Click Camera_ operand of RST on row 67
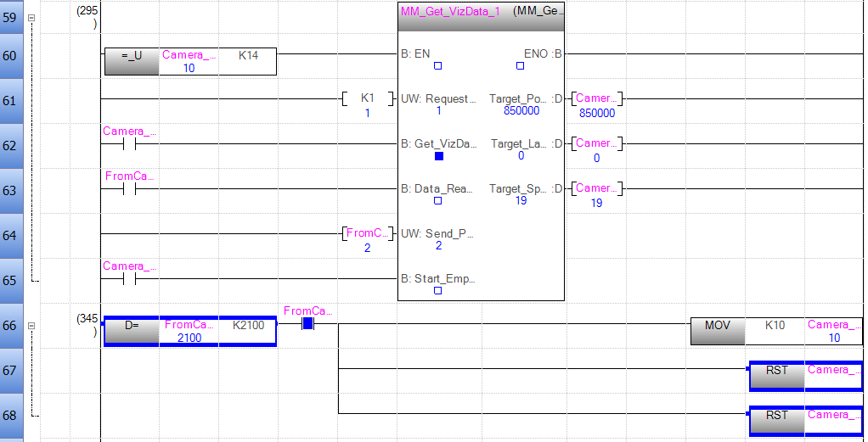868x442 pixels. click(834, 370)
